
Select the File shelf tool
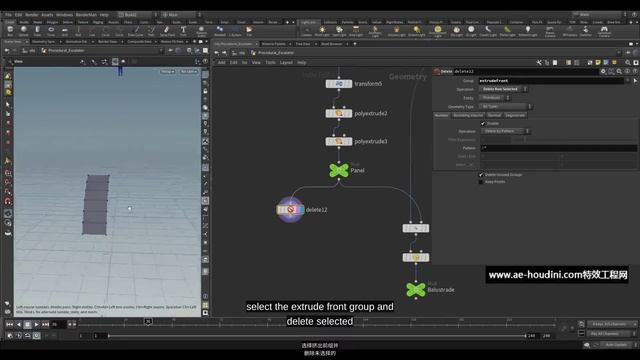(249, 31)
